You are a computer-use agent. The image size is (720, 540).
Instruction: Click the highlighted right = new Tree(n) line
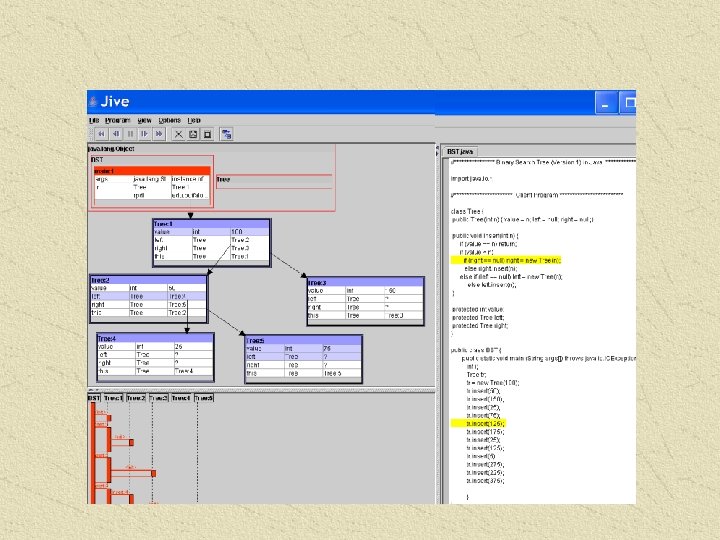(506, 260)
